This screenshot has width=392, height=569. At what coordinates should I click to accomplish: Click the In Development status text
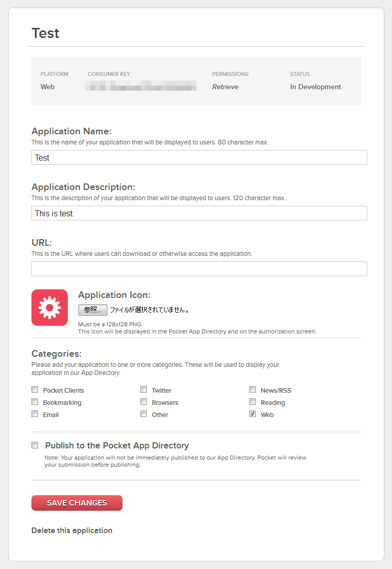(x=316, y=87)
